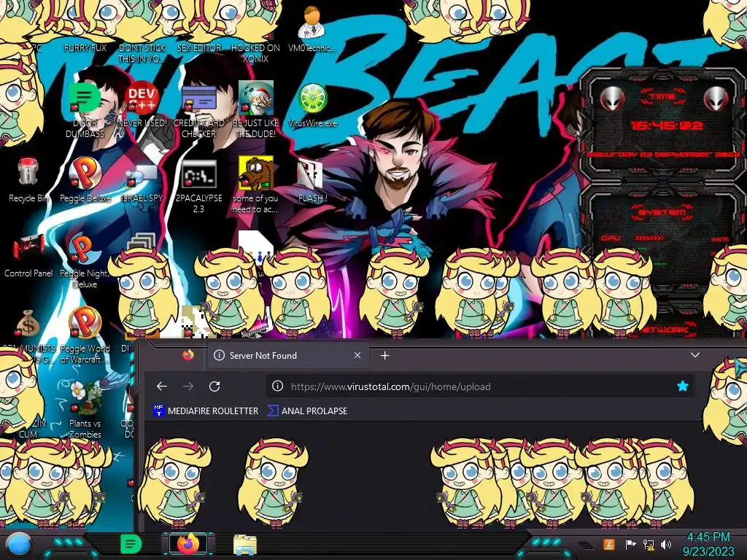Open the MEDIAFIRE ROULETTER bookmark
Image resolution: width=747 pixels, height=560 pixels.
pos(206,411)
